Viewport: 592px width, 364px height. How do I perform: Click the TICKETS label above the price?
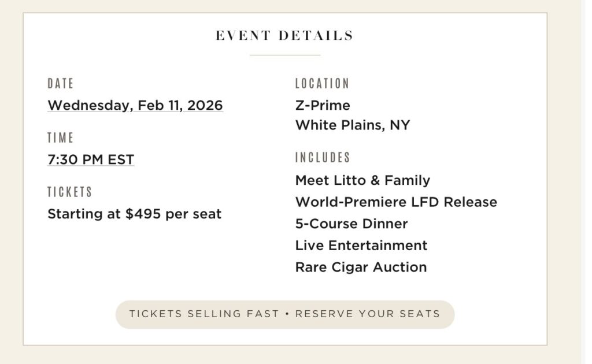click(x=70, y=192)
